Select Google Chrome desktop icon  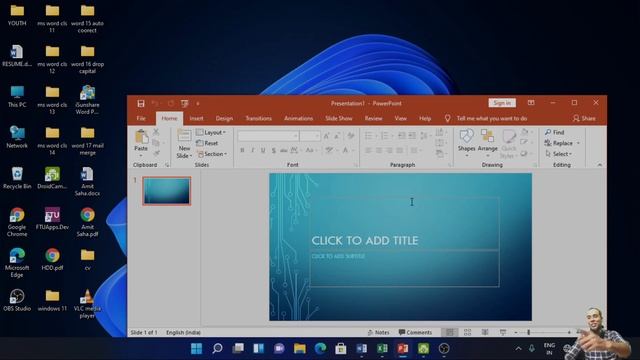(x=17, y=222)
